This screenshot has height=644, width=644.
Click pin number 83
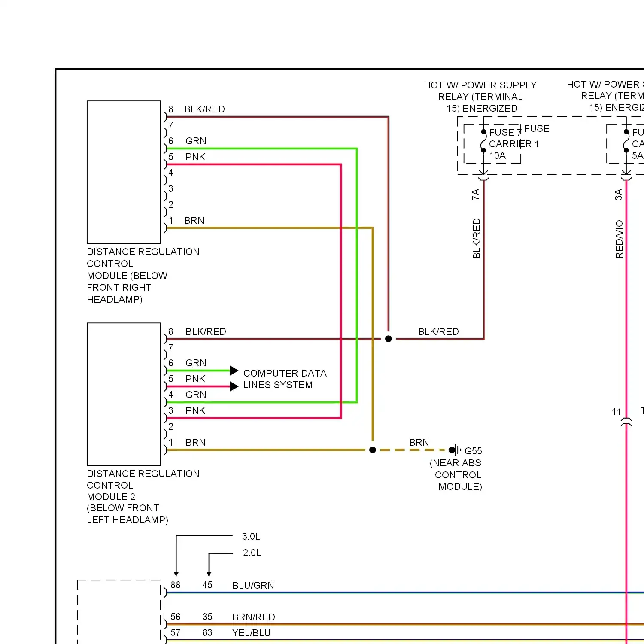coord(207,633)
